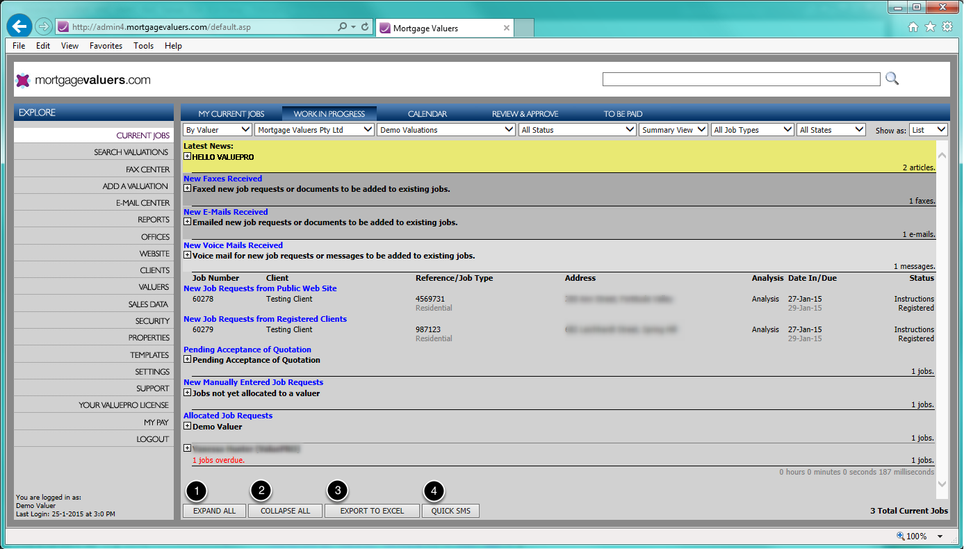This screenshot has height=549, width=980.
Task: Click the Export to Excel button
Action: click(x=372, y=511)
